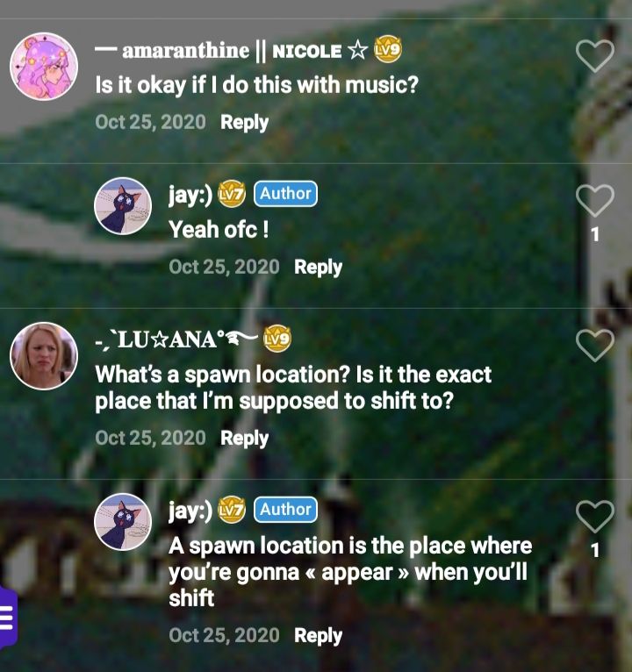Image resolution: width=632 pixels, height=672 pixels.
Task: Open the purple side menu tab
Action: click(x=8, y=617)
